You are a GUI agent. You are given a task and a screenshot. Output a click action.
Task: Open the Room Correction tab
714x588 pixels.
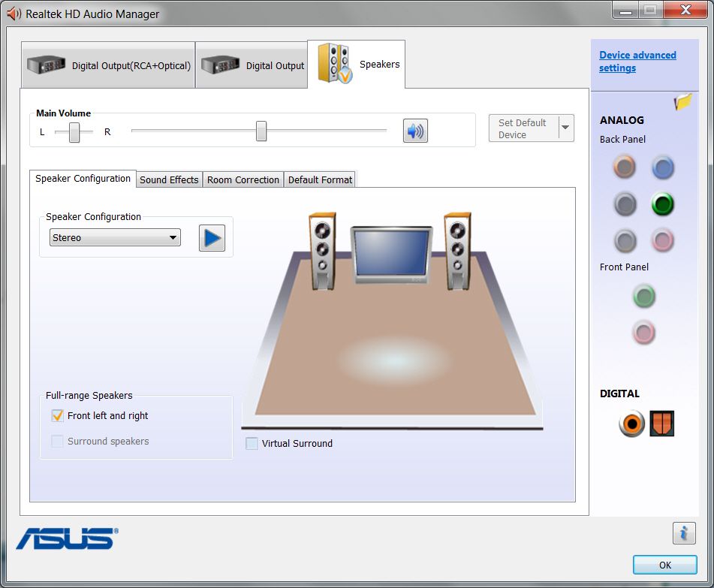pyautogui.click(x=243, y=179)
